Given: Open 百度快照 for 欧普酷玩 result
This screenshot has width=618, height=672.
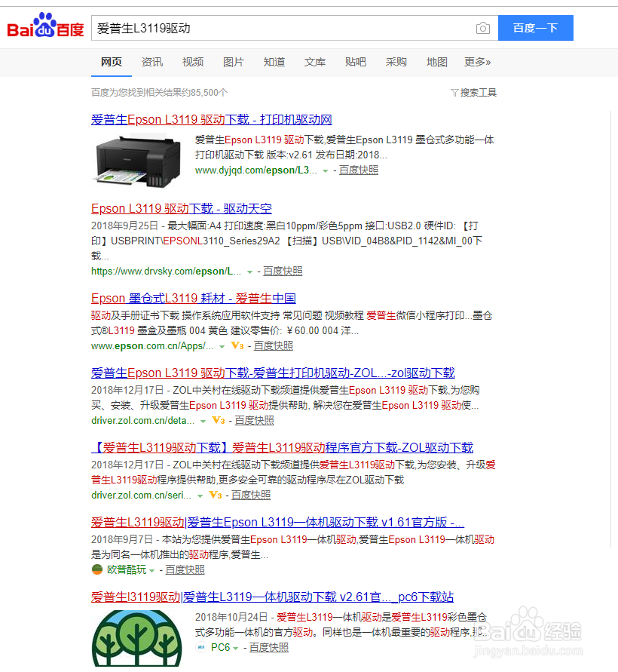Looking at the screenshot, I should (x=185, y=570).
